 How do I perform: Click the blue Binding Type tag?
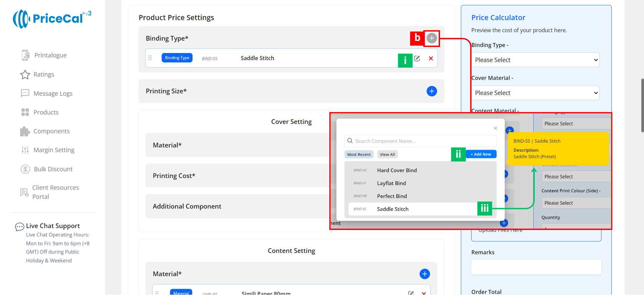pos(177,58)
